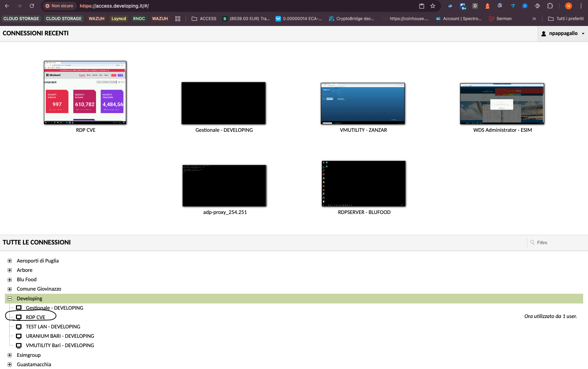Open the Lsyncd bookmark
The width and height of the screenshot is (588, 369).
(119, 19)
